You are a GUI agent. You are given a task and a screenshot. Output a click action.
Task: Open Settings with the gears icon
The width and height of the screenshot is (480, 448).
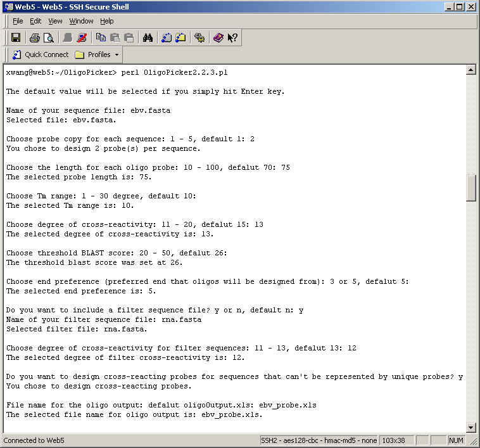pos(199,37)
